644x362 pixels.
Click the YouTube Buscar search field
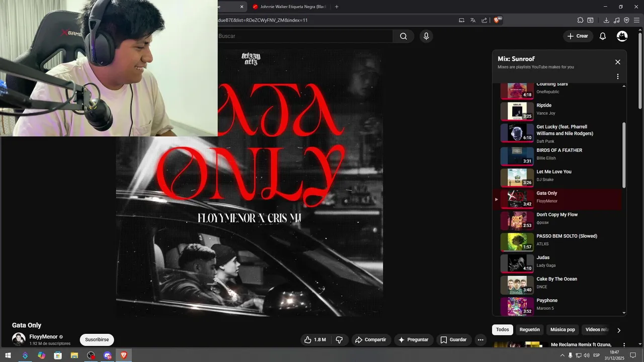304,36
